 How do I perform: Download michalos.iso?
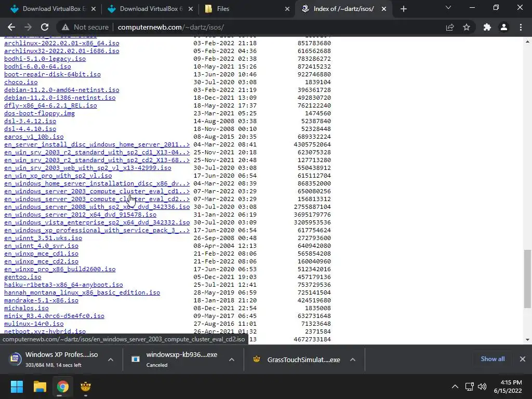[x=26, y=309]
